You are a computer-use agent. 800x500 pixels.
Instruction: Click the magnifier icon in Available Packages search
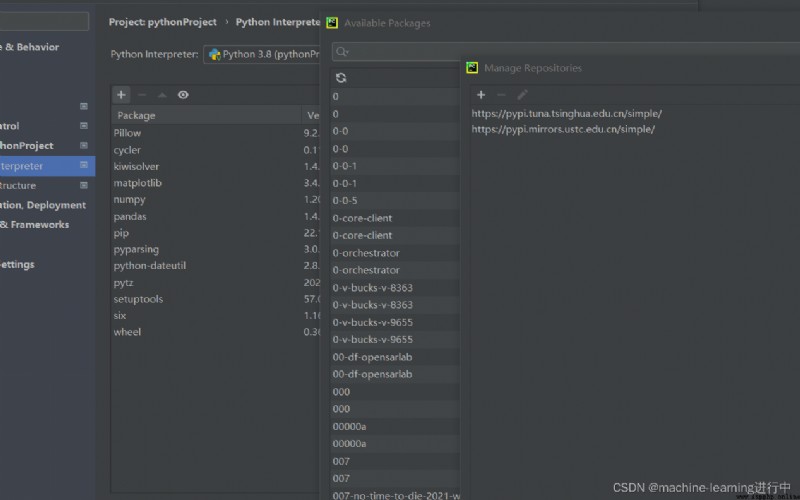[342, 52]
